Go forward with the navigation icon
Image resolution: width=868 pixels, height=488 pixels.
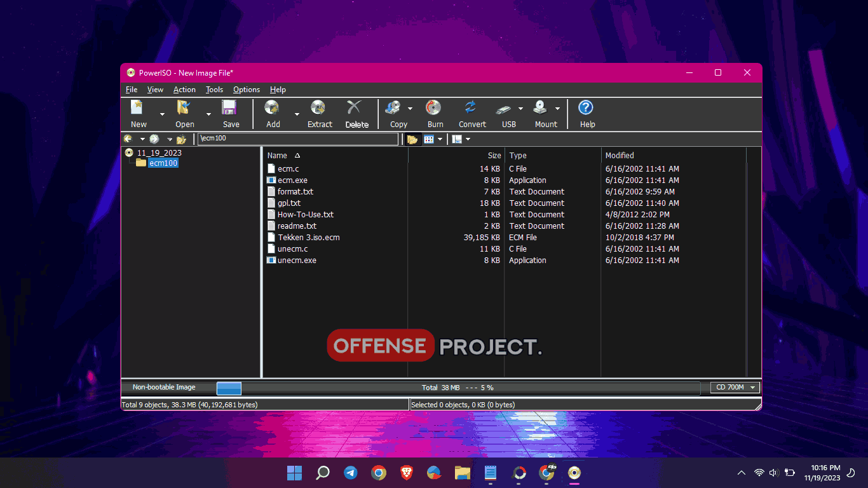point(154,139)
